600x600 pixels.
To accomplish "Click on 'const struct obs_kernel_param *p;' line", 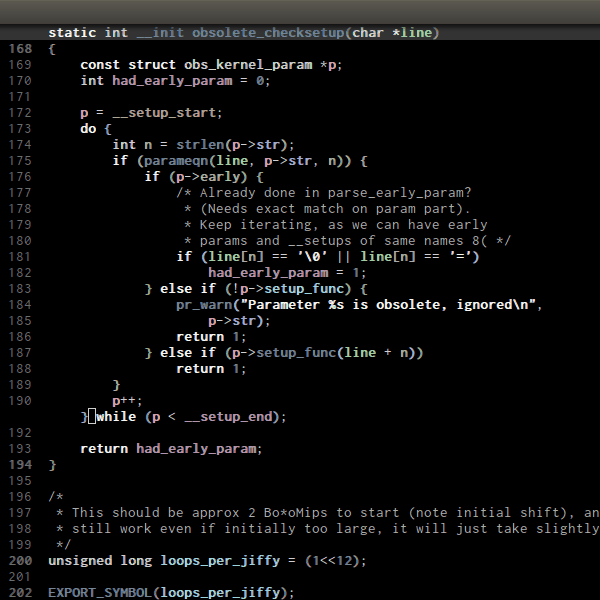I will (211, 65).
